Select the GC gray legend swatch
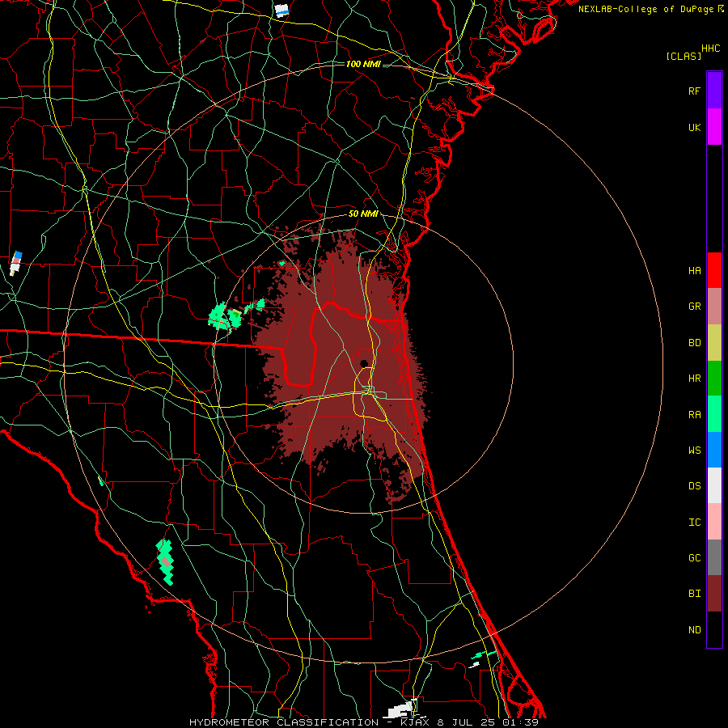728x728 pixels. [x=714, y=557]
